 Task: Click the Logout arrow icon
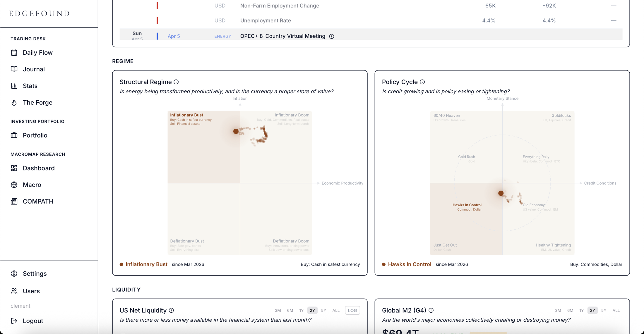point(14,321)
